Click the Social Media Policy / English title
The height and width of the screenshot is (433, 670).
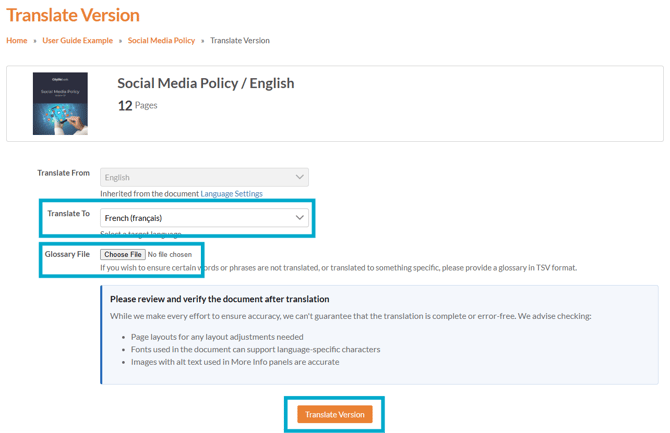click(205, 83)
